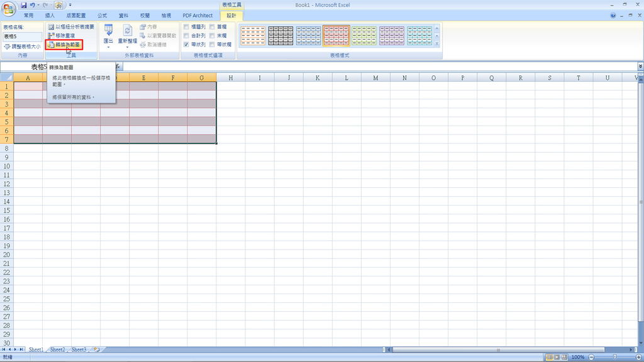Apply the green table style thumbnail
The width and height of the screenshot is (644, 362).
click(x=364, y=36)
